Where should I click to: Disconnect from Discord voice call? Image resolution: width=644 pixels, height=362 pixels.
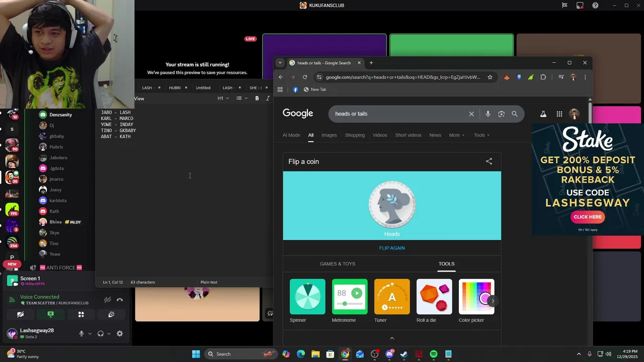(120, 300)
